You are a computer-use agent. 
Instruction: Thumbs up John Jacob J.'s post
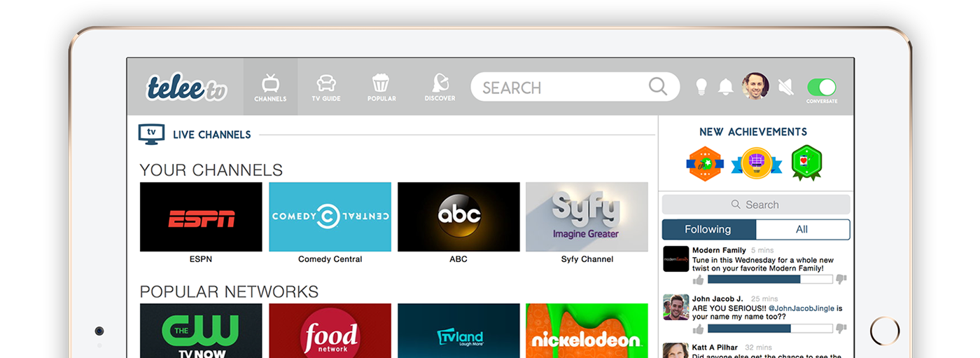pyautogui.click(x=699, y=329)
